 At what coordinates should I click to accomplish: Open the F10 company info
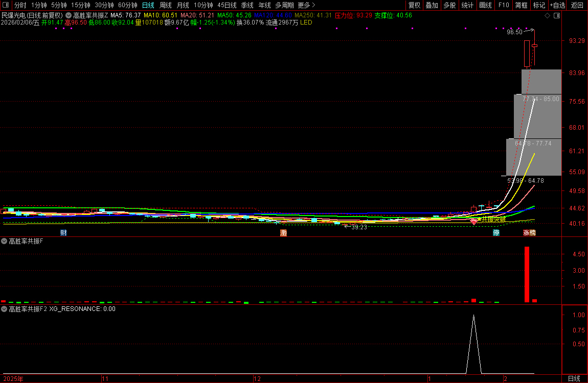pyautogui.click(x=503, y=5)
